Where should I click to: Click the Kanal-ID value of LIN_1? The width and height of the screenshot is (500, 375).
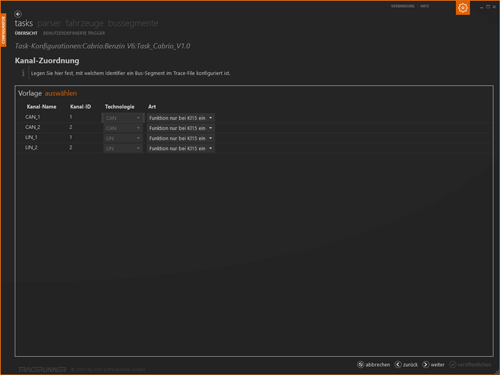click(x=71, y=137)
